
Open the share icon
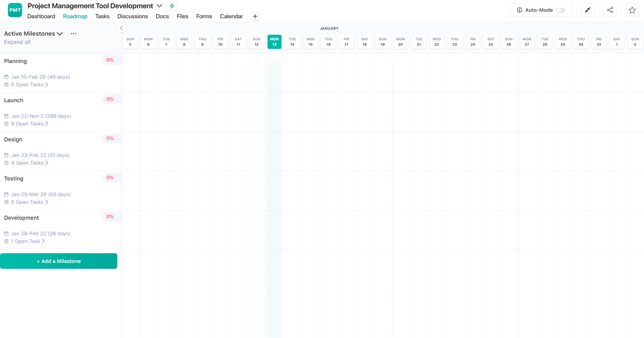[x=610, y=10]
